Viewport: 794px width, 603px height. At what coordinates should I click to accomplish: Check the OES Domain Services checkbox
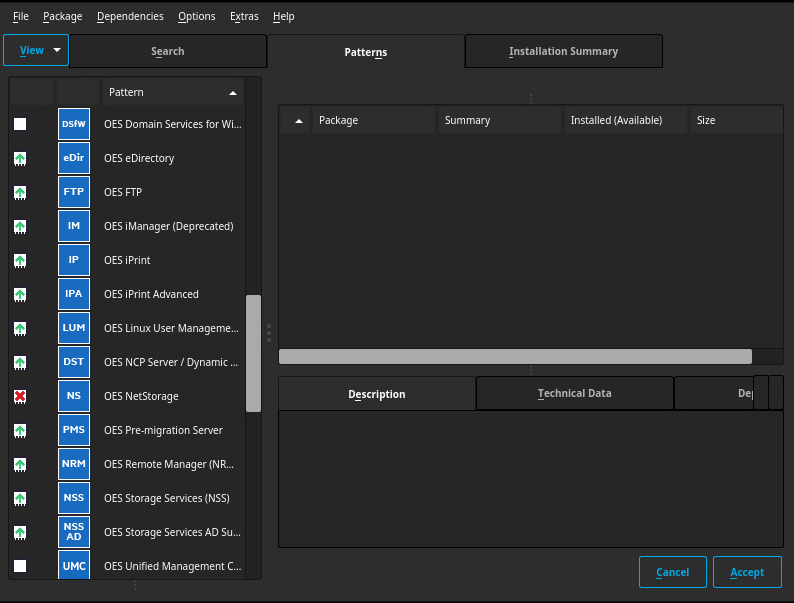click(x=20, y=124)
